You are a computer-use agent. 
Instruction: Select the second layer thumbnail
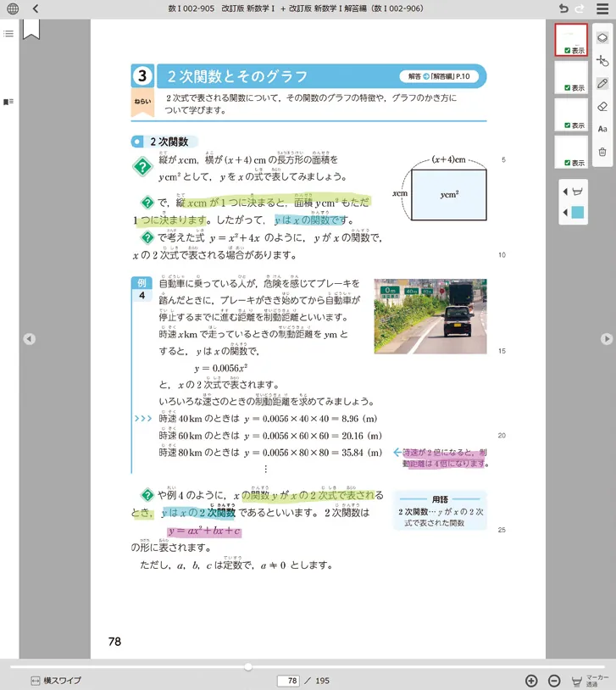(571, 77)
